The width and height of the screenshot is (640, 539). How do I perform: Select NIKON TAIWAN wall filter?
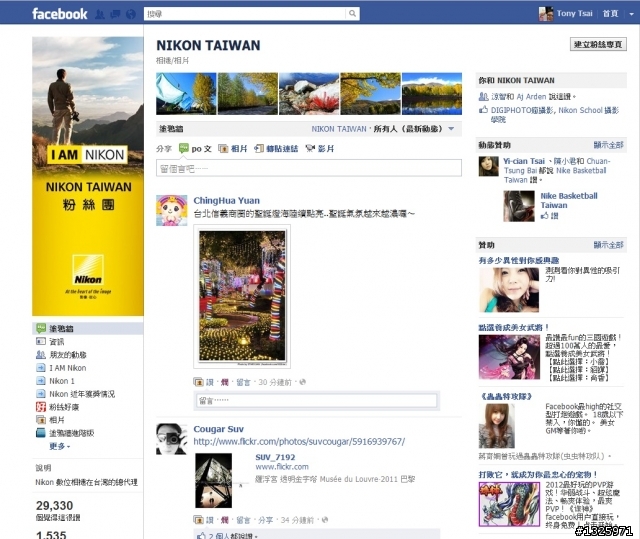339,129
